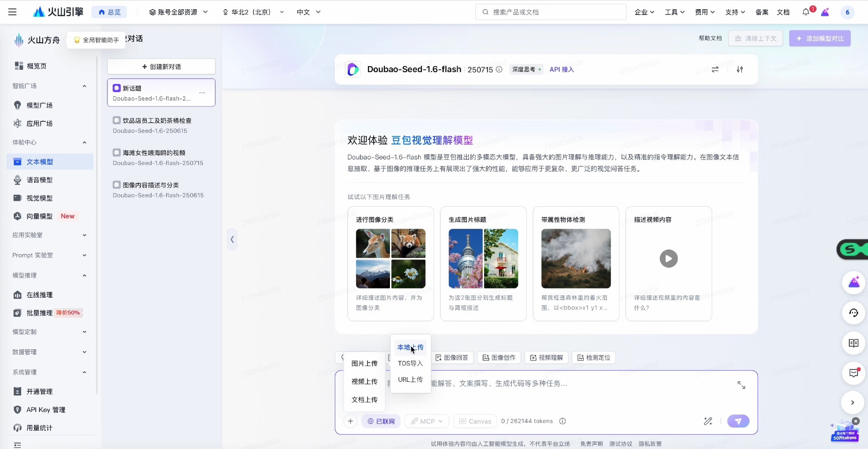Image resolution: width=868 pixels, height=449 pixels.
Task: Click 添加模型对比 button
Action: pyautogui.click(x=820, y=38)
